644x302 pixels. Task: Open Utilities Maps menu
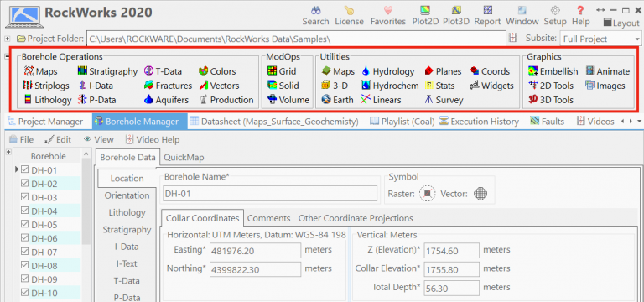click(x=338, y=71)
